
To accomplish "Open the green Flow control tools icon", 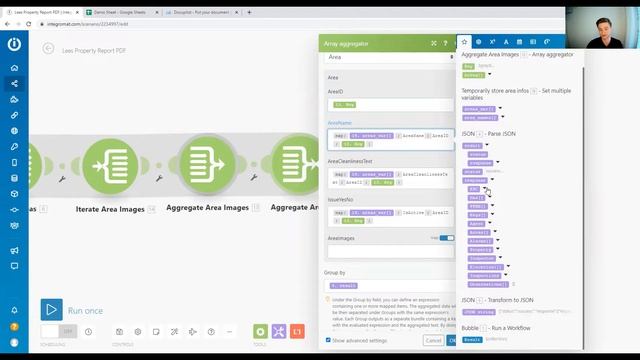I will point(260,331).
